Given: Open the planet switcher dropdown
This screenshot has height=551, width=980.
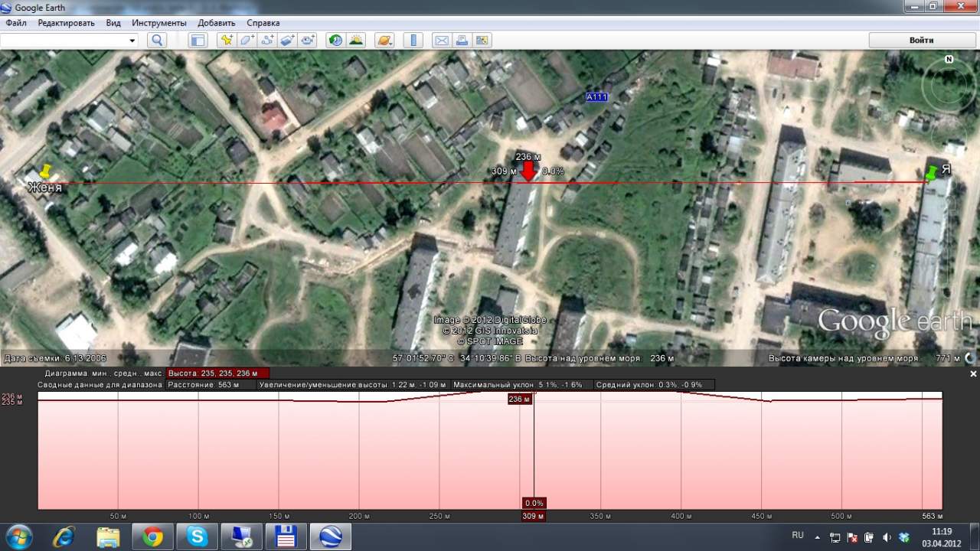Looking at the screenshot, I should click(x=384, y=41).
